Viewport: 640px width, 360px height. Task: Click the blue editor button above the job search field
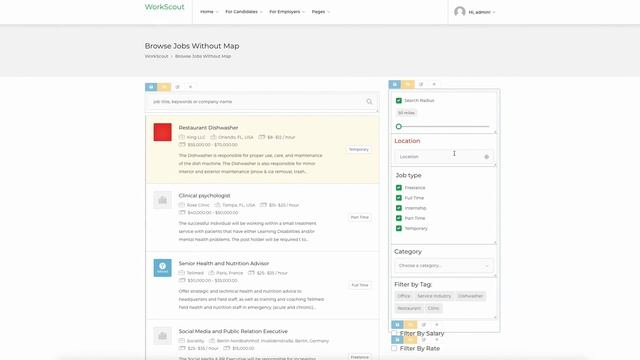point(151,87)
